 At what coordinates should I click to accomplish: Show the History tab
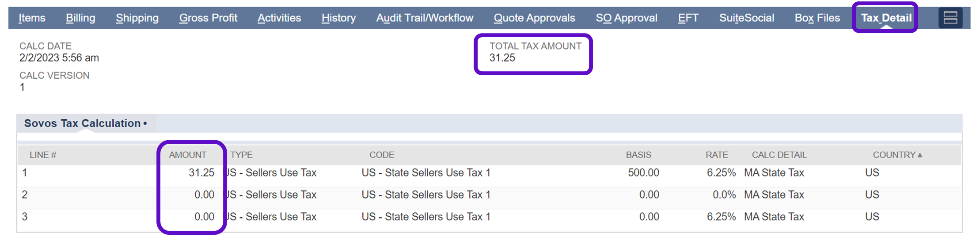coord(338,18)
